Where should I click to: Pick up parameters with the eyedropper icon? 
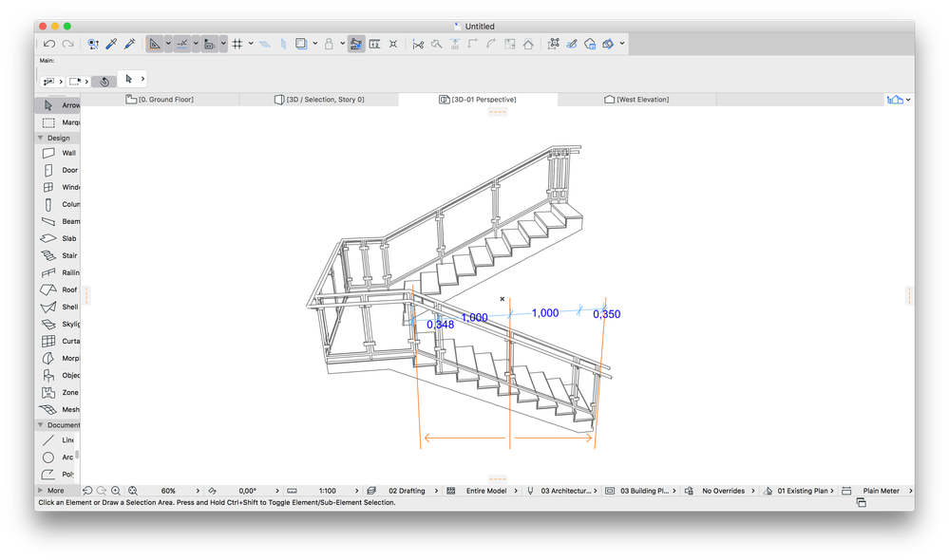(x=111, y=44)
